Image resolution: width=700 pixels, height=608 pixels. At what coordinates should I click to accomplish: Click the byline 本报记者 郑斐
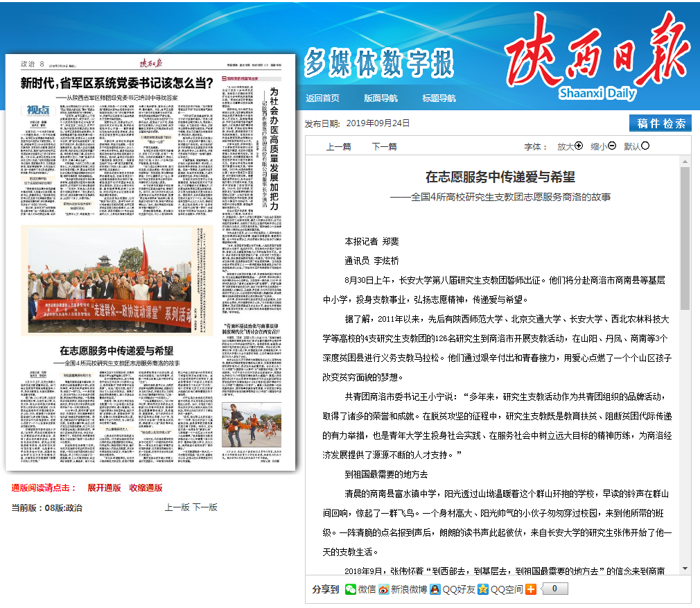click(372, 241)
